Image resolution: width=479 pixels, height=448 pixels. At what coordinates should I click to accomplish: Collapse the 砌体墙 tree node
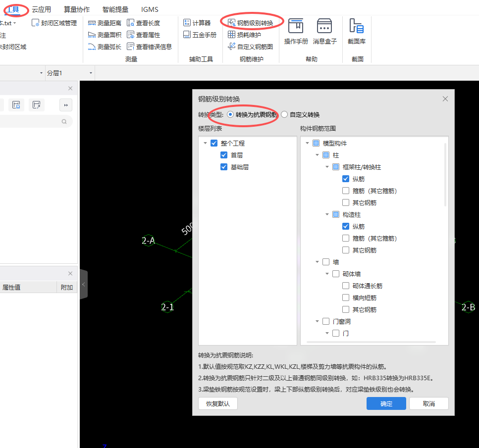(x=327, y=274)
